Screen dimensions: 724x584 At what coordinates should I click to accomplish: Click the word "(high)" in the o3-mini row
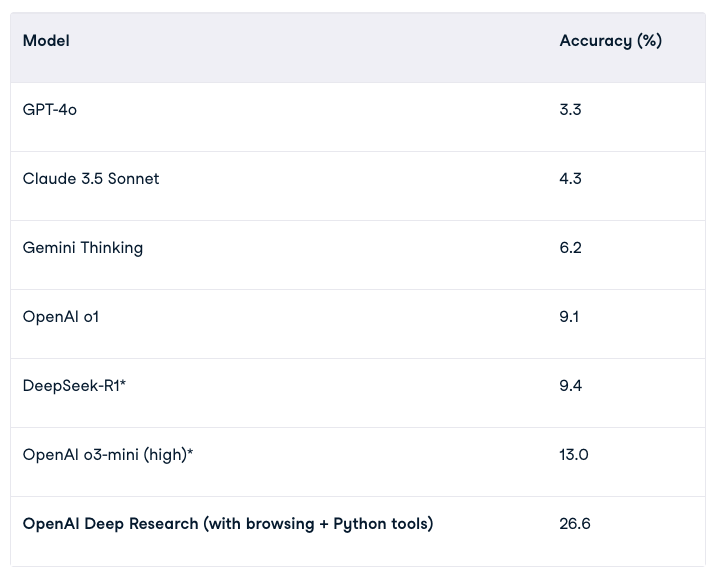[x=164, y=455]
